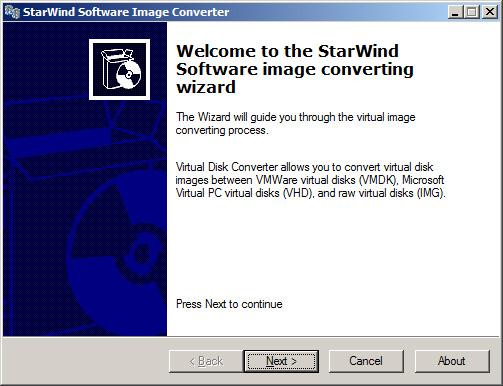Click the 'Press Next to continue' text
The height and width of the screenshot is (386, 503).
click(229, 304)
